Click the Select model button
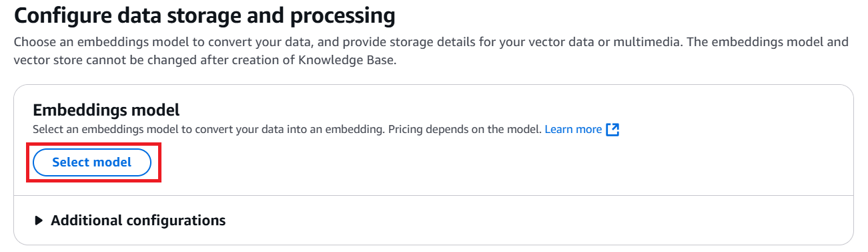Viewport: 868px width, 252px height. tap(92, 162)
